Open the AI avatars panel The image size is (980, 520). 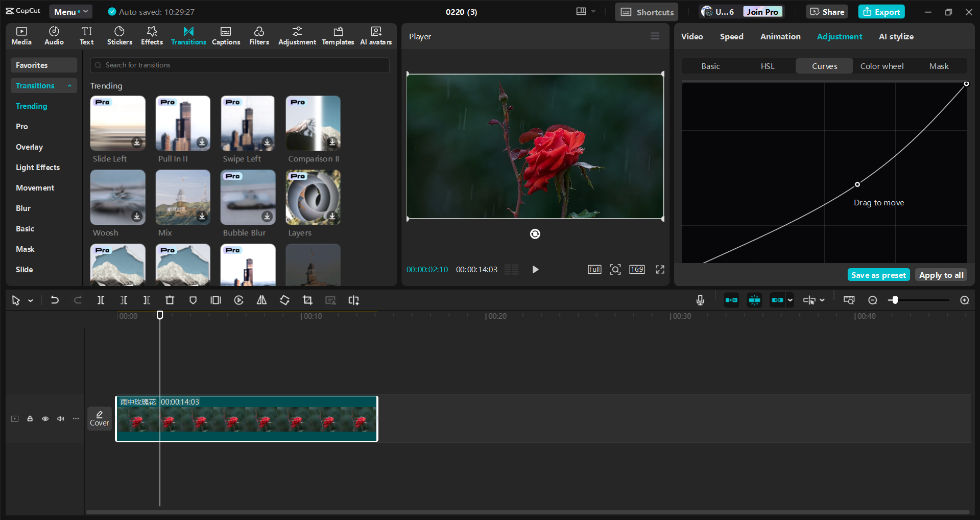point(376,36)
